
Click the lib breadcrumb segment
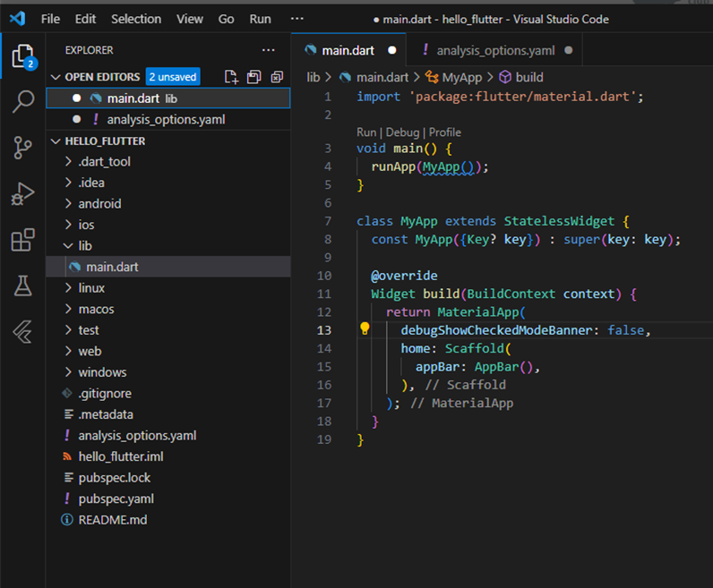[313, 77]
